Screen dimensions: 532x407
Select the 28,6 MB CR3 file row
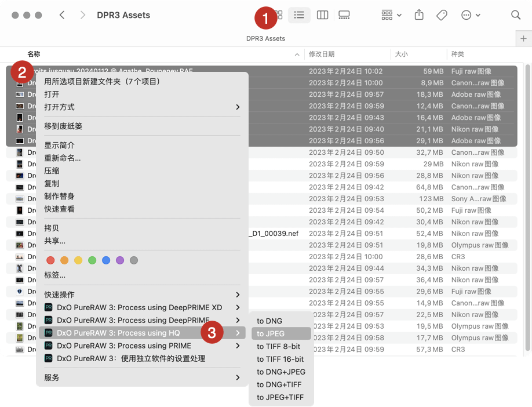coord(261,257)
